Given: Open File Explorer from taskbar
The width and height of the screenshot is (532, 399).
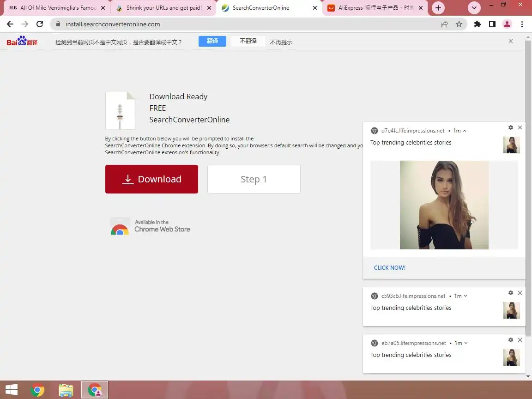Looking at the screenshot, I should tap(66, 390).
